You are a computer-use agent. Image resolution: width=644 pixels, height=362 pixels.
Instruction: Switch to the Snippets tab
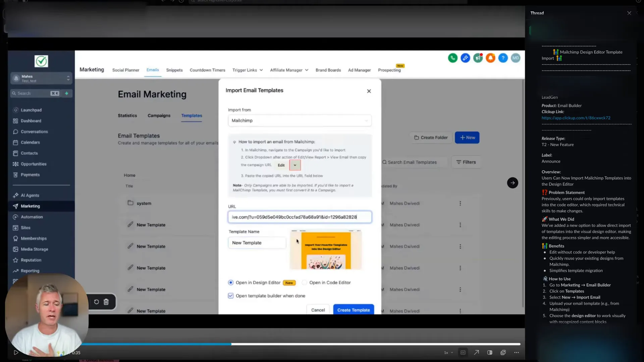(174, 70)
